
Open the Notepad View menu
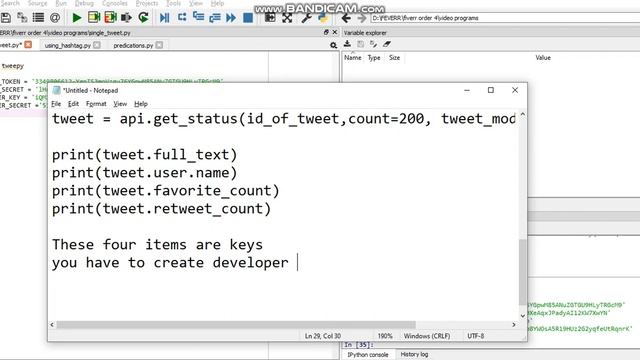click(x=120, y=104)
